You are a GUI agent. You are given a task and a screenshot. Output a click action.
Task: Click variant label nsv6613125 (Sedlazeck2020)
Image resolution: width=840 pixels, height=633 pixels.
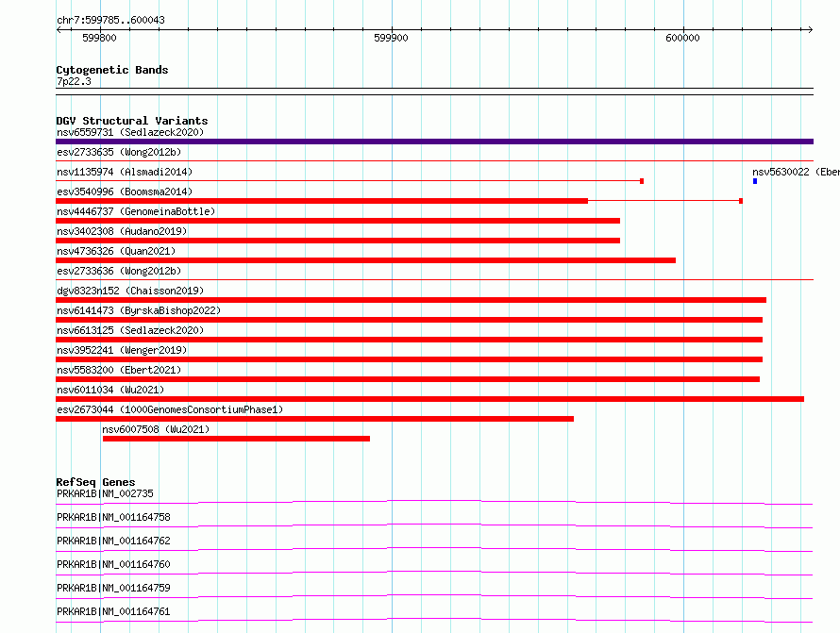(x=130, y=330)
